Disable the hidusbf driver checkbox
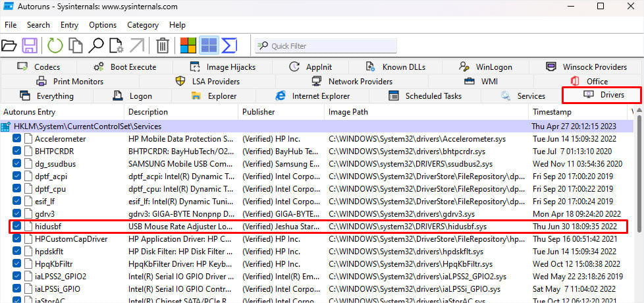644x303 pixels. tap(17, 226)
